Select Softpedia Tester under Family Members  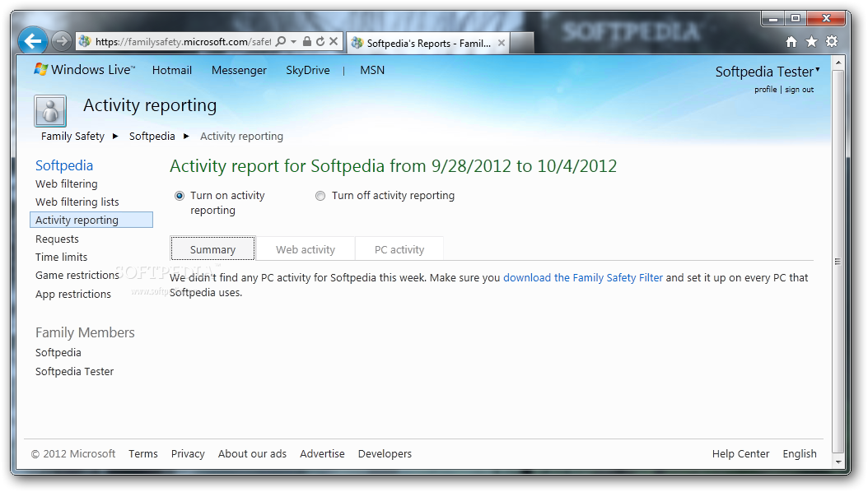(74, 372)
